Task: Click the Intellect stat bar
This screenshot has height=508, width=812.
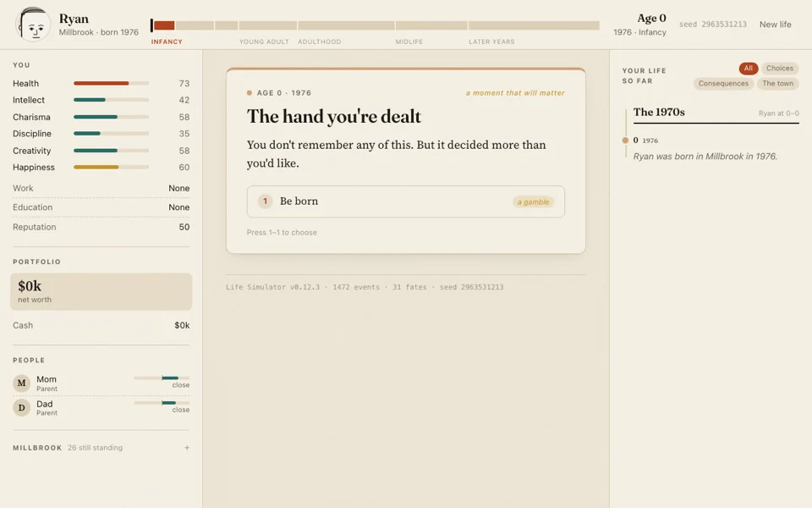Action: (x=111, y=100)
